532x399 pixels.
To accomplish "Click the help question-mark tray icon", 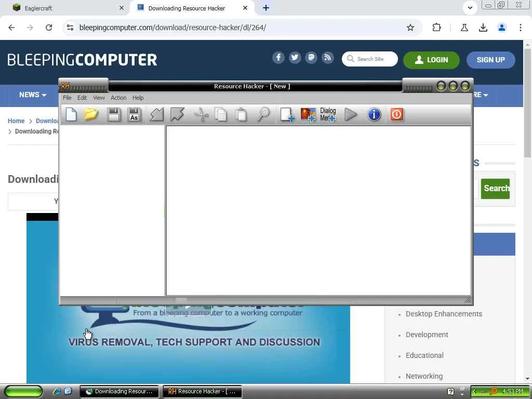I will tap(450, 392).
